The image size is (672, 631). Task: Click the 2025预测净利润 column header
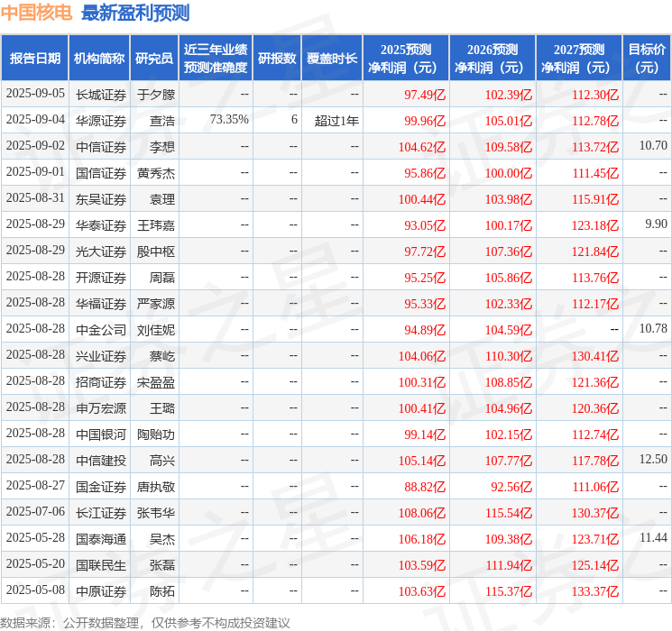[406, 59]
